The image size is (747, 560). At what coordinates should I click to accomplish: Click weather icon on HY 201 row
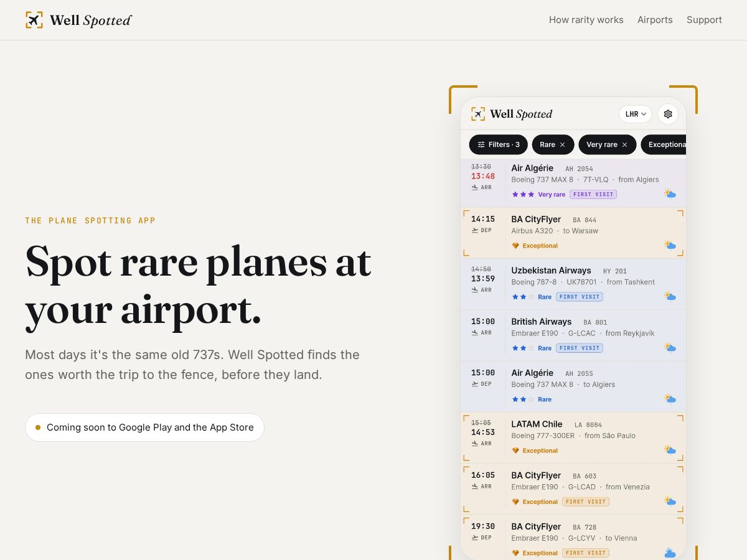[670, 296]
